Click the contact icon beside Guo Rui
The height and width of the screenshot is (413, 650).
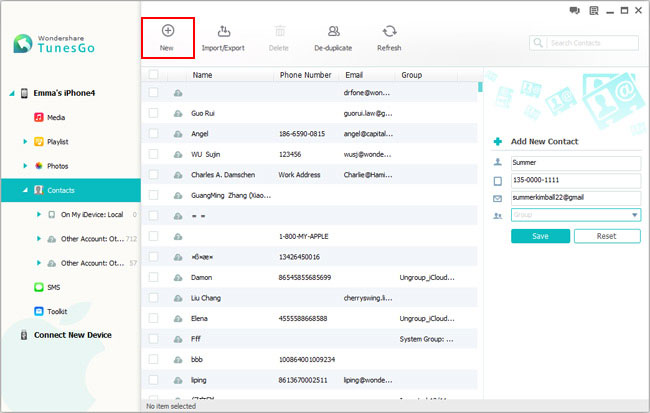(x=178, y=113)
